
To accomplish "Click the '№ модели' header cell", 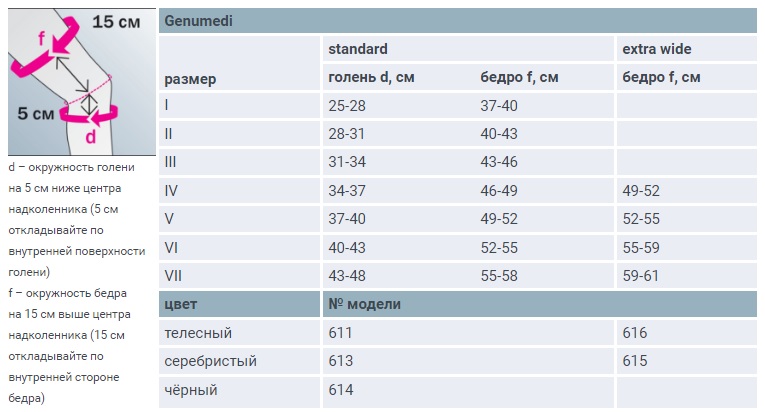I will point(364,304).
